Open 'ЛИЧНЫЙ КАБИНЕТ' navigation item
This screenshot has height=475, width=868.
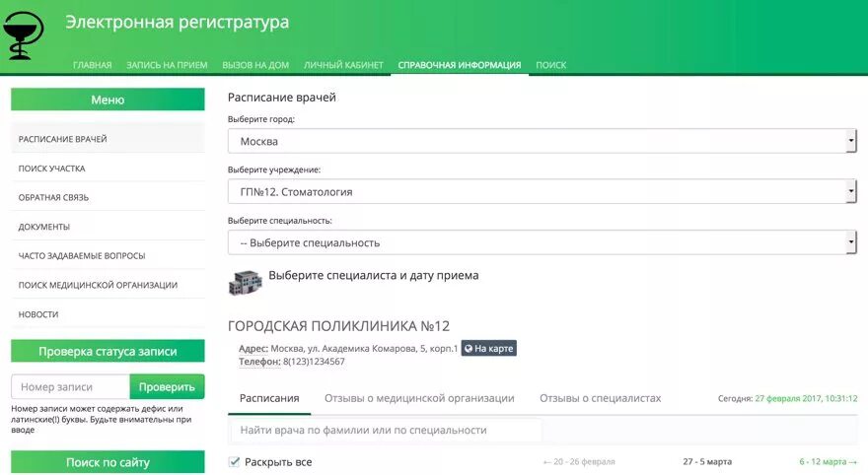pyautogui.click(x=343, y=65)
